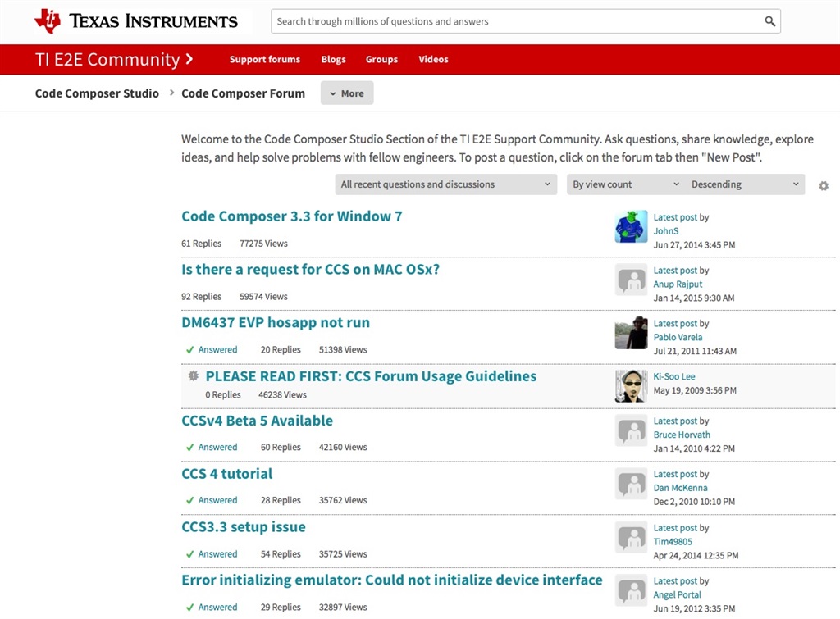Open thread Code Composer 3.3 for Window 7
Viewport: 840px width, 619px height.
[292, 216]
